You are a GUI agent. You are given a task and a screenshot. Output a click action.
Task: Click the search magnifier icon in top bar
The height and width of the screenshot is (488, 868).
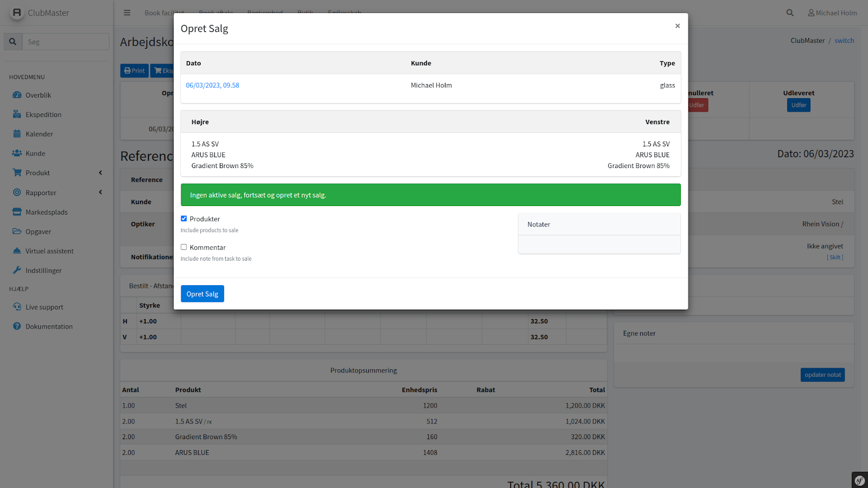(790, 13)
